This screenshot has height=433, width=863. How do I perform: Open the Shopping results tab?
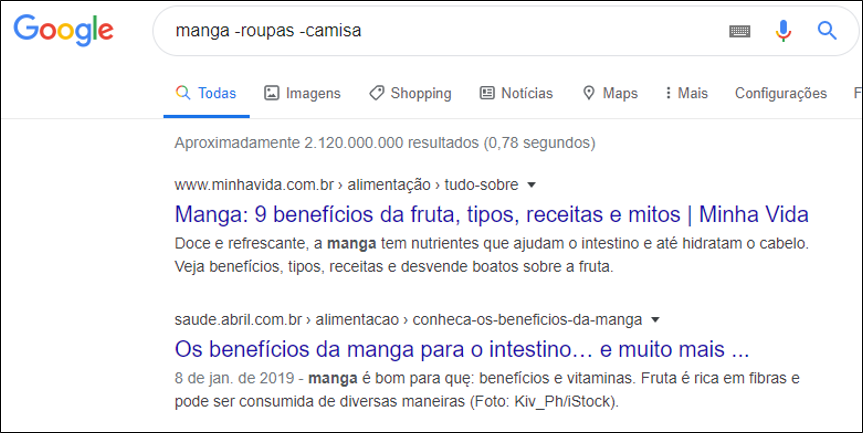pos(420,93)
